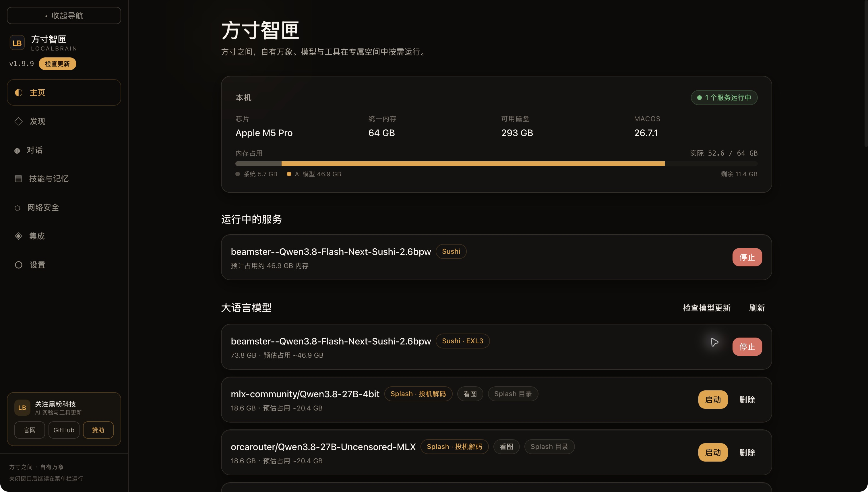Viewport: 868px width, 492px height.
Task: Delete the mlx-community/Qwen3.8-27B-4bit model
Action: pos(747,400)
